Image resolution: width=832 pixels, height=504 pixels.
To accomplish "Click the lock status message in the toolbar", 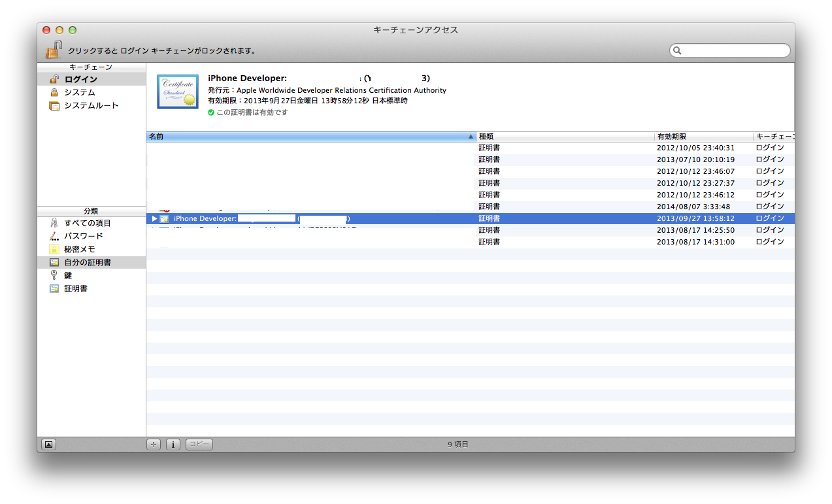I will point(162,50).
